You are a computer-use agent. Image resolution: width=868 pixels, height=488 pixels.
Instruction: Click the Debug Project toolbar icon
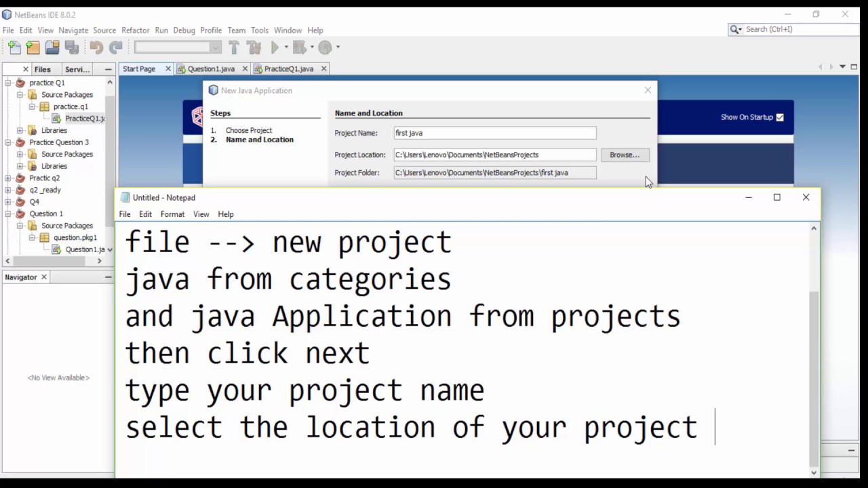tap(299, 47)
